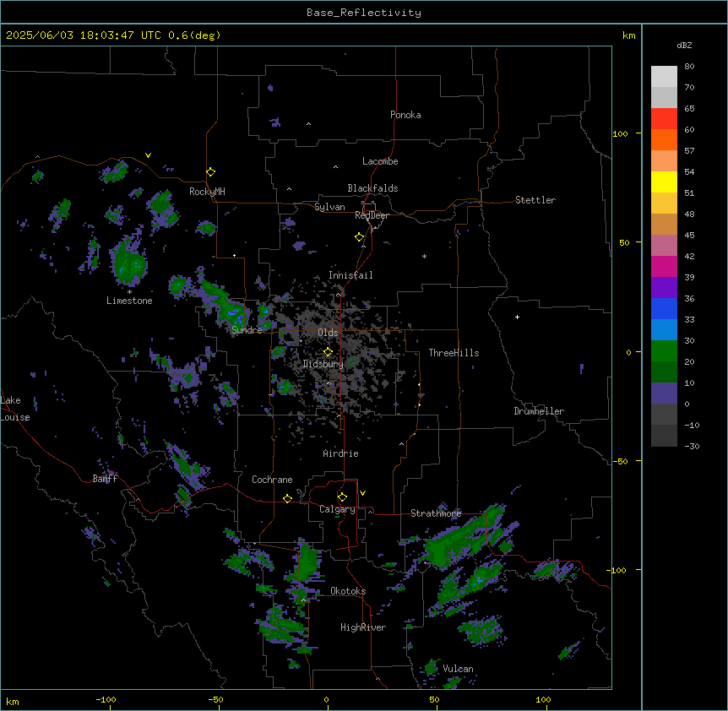Viewport: 728px width, 711px height.
Task: Click the RedDeer city label
Action: [x=372, y=215]
